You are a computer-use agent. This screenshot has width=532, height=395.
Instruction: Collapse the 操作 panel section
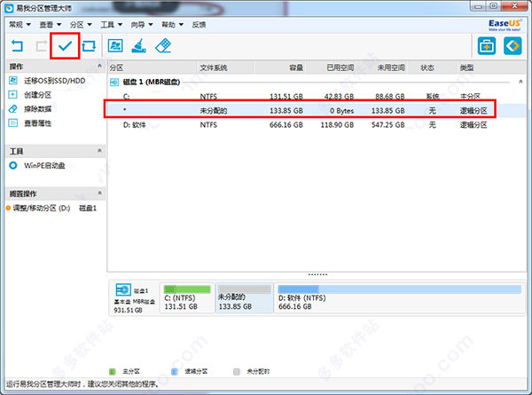(x=99, y=66)
